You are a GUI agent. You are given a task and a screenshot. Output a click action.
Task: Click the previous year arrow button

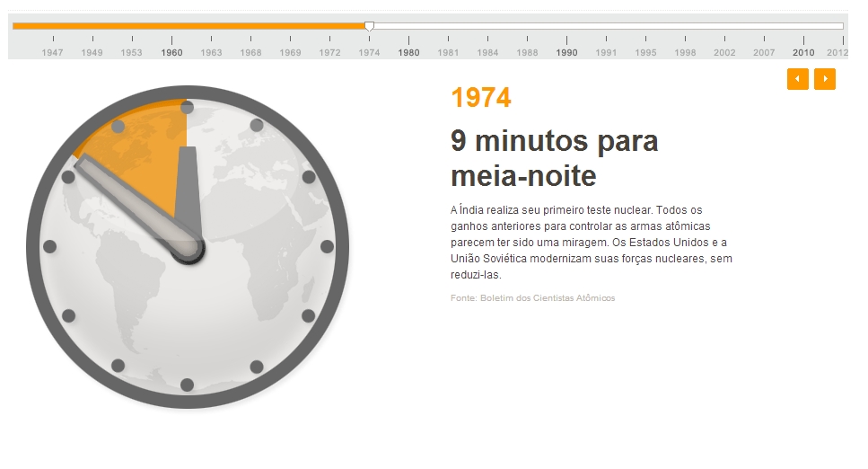pyautogui.click(x=797, y=79)
